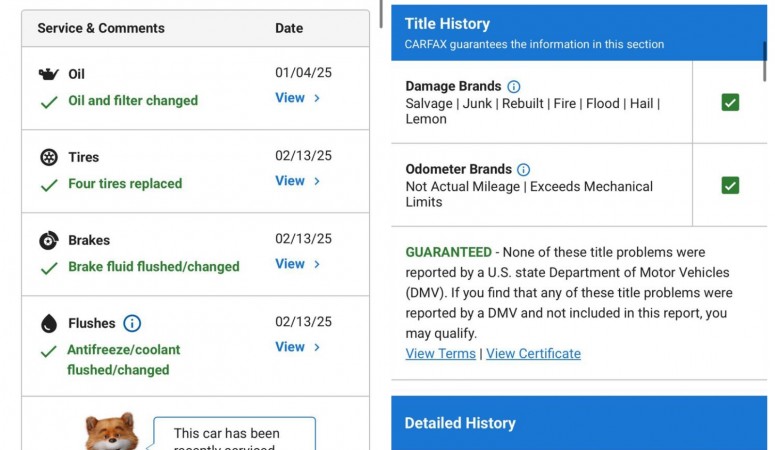This screenshot has height=450, width=775.
Task: Open the Damage Brands info icon
Action: click(514, 87)
